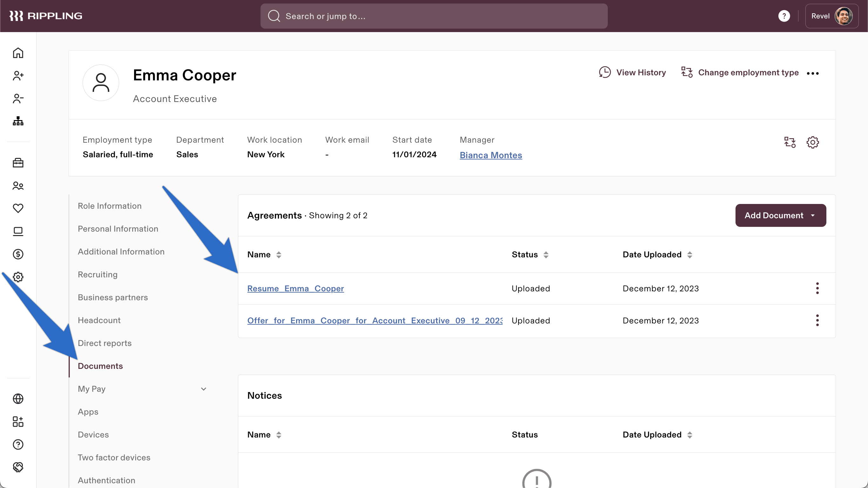
Task: Click the View History clock icon
Action: 605,72
